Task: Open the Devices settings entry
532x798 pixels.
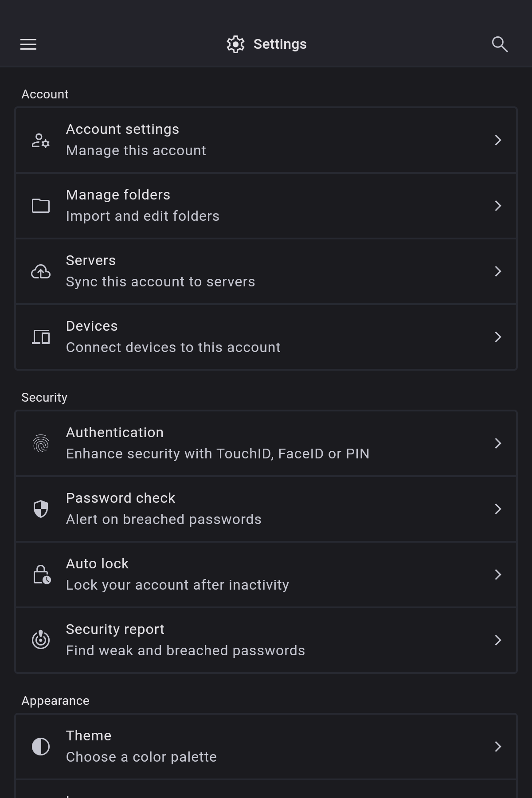Action: 266,337
